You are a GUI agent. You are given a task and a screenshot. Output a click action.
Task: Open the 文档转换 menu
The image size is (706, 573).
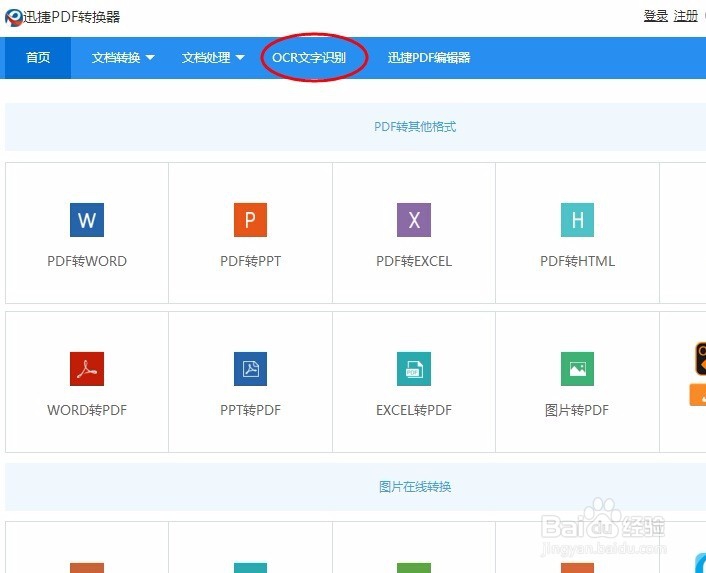pos(116,58)
